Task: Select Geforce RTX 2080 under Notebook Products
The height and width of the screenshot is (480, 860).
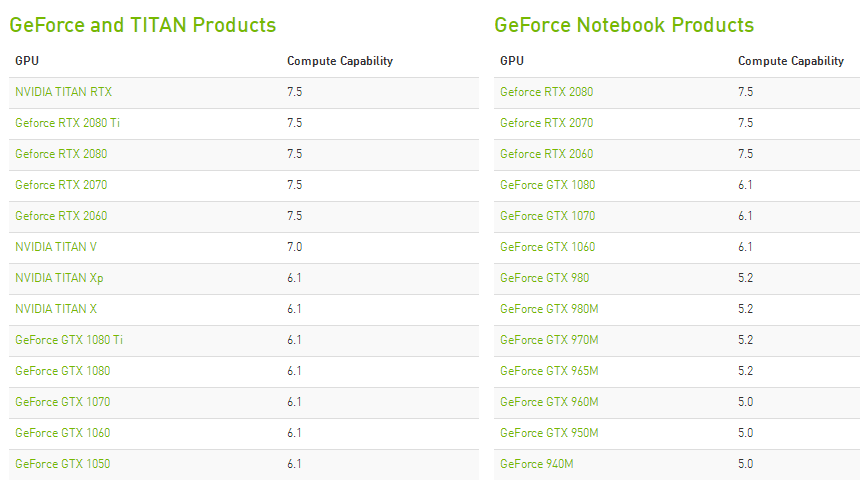Action: pyautogui.click(x=546, y=92)
